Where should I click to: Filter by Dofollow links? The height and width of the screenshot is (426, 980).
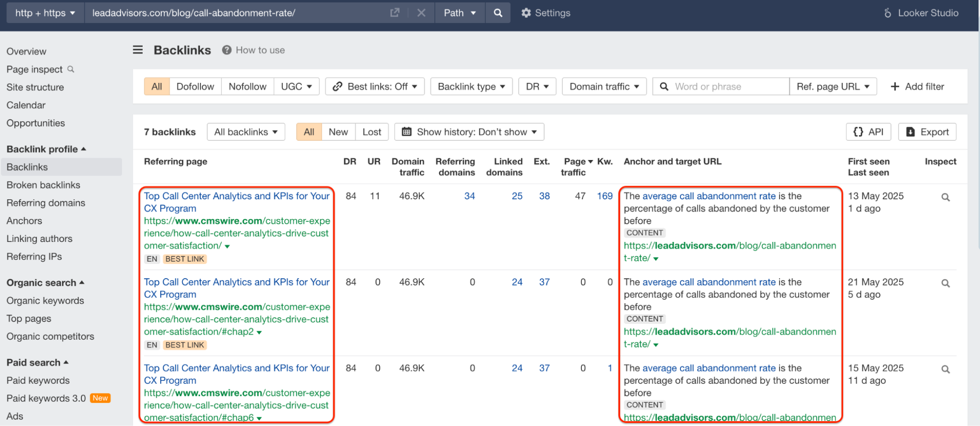click(x=195, y=86)
